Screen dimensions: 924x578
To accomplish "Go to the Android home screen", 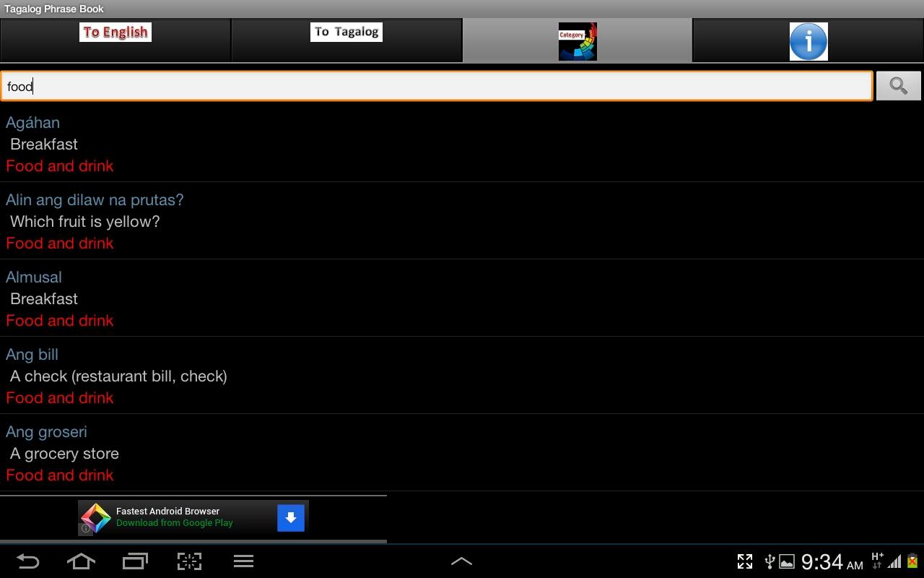I will click(x=81, y=561).
